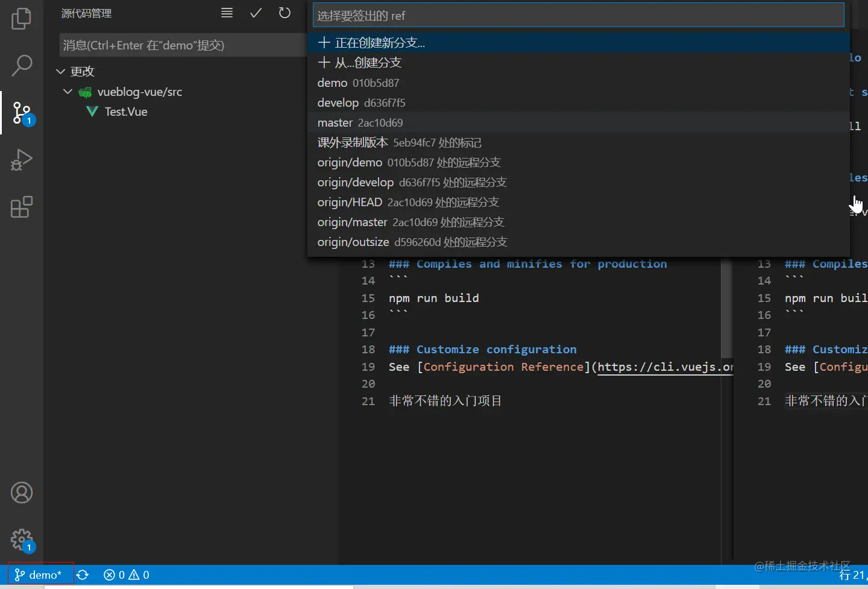Viewport: 868px width, 589px height.
Task: Check out the develop branch
Action: point(578,102)
